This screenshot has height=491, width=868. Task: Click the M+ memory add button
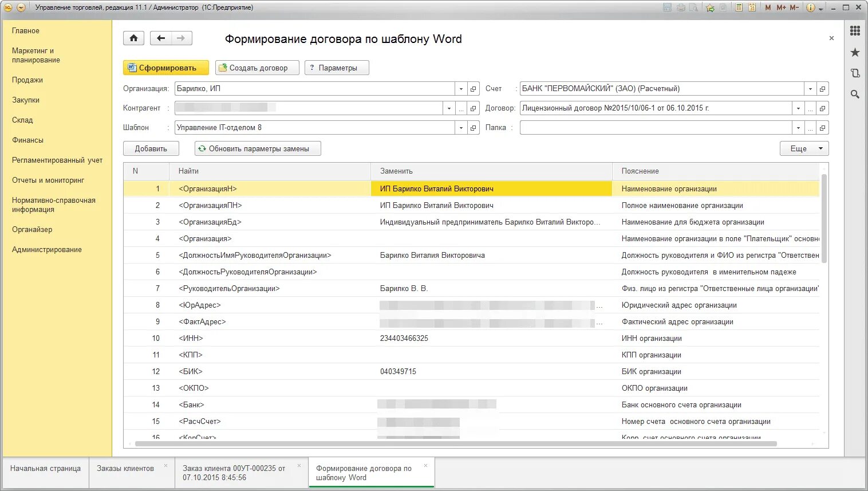tap(781, 7)
